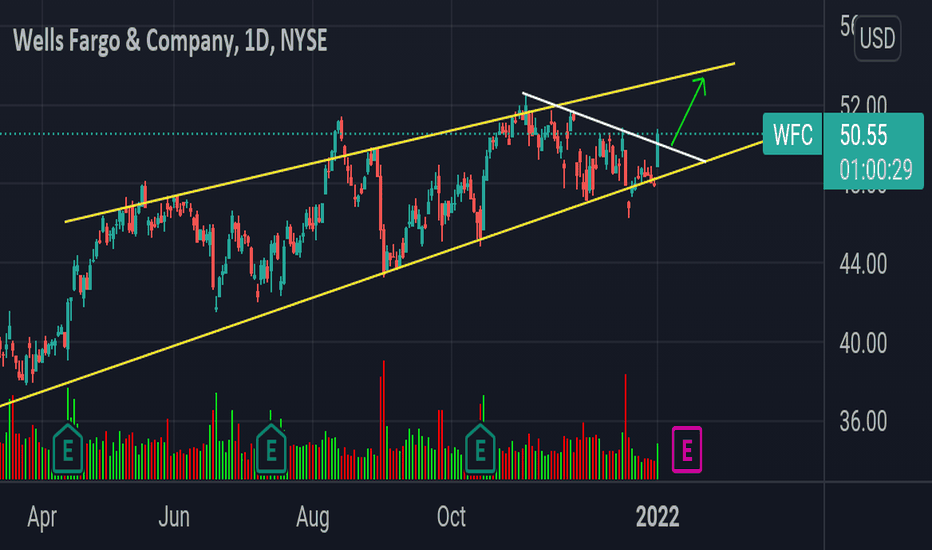This screenshot has width=932, height=550.
Task: Click the 01:00:29 countdown timer
Action: 876,170
